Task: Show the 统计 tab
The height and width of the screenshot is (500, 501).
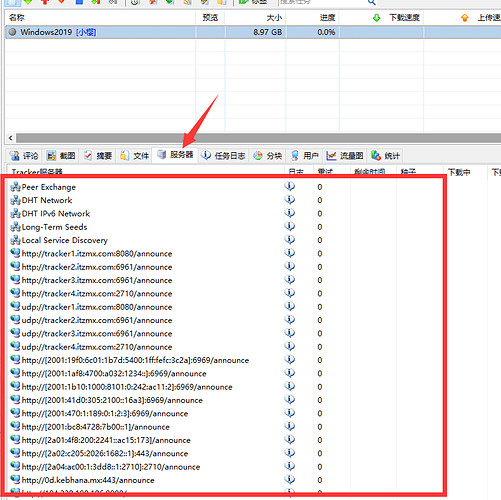Action: pos(386,156)
